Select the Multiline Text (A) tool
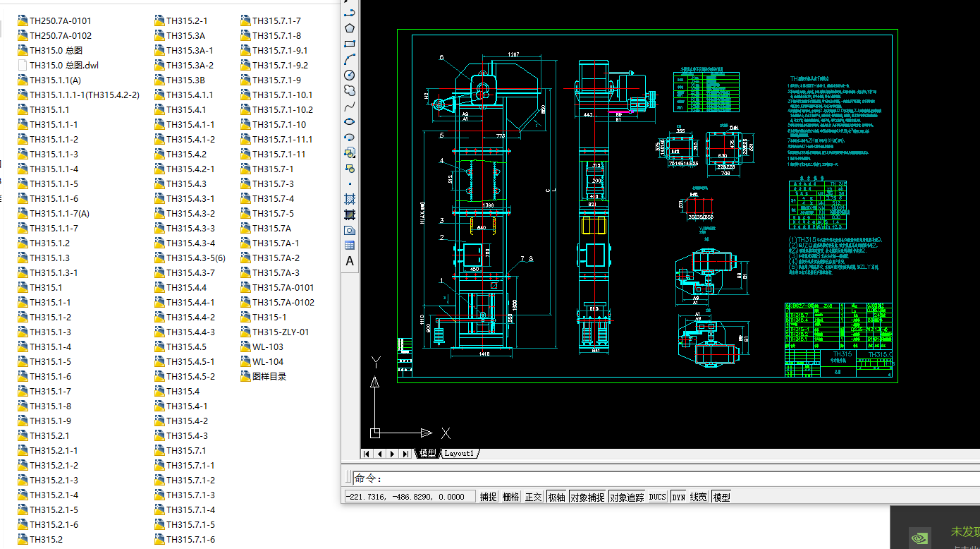The image size is (980, 549). point(350,261)
